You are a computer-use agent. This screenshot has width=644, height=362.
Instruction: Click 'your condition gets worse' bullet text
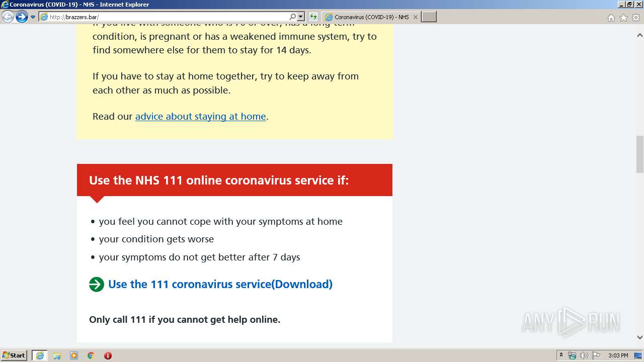click(x=156, y=239)
